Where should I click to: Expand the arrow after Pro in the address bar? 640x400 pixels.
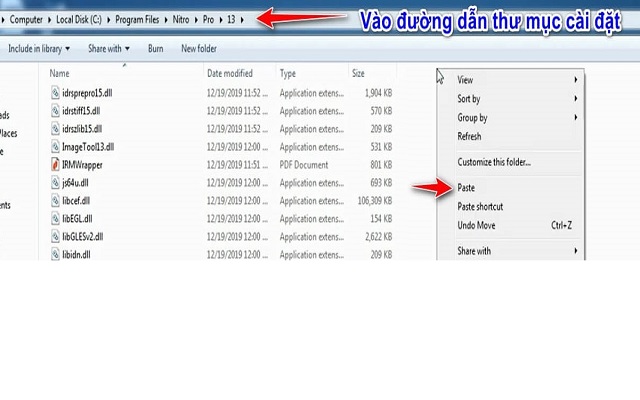pyautogui.click(x=220, y=20)
